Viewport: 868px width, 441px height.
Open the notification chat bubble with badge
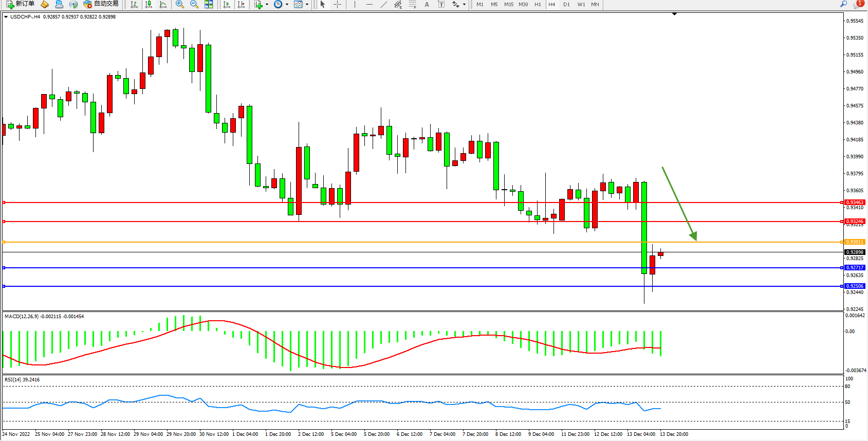[857, 4]
